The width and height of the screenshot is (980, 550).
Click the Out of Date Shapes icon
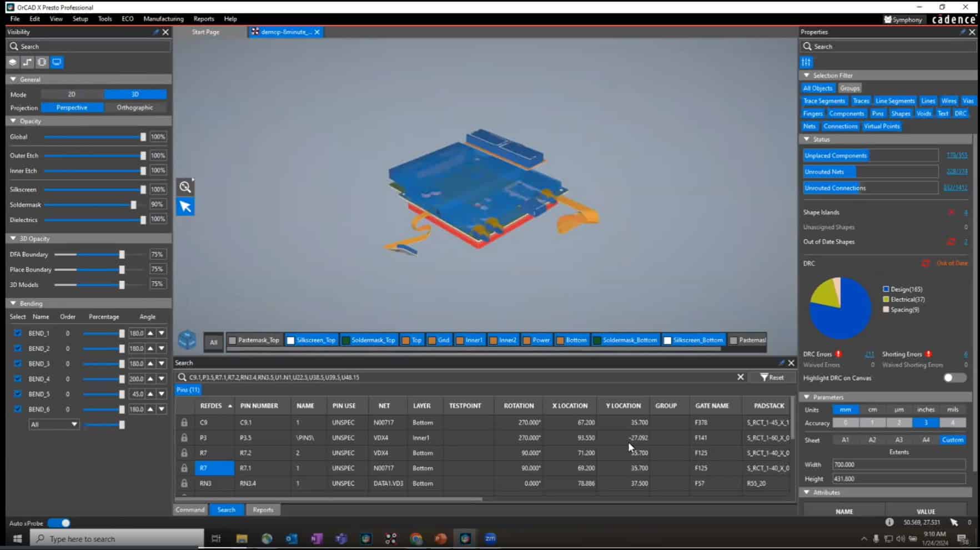(951, 241)
